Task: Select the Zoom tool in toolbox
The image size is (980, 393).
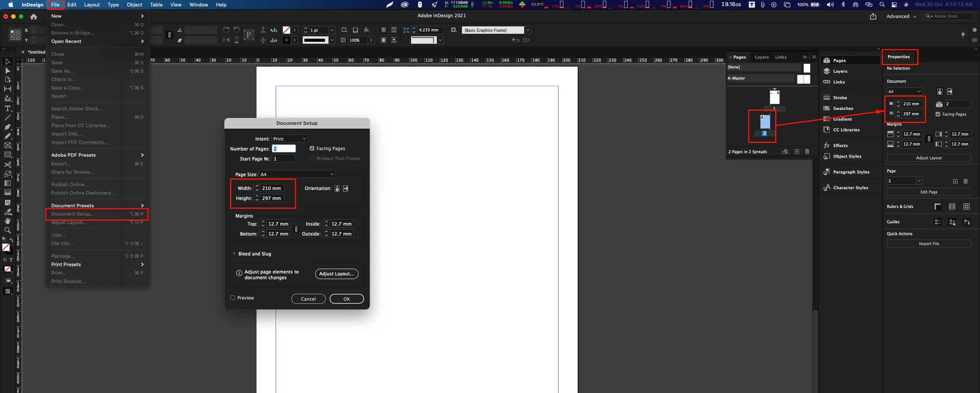Action: tap(8, 230)
